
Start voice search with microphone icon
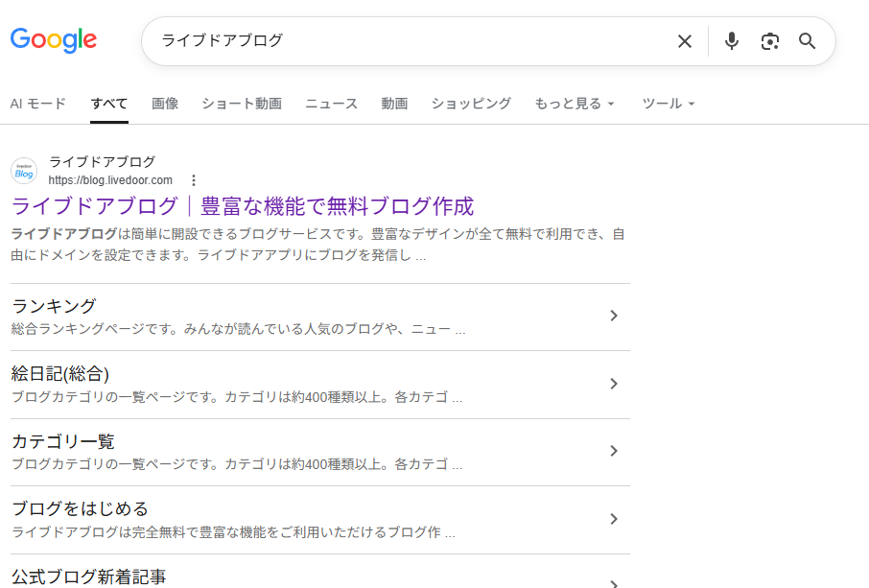click(732, 41)
